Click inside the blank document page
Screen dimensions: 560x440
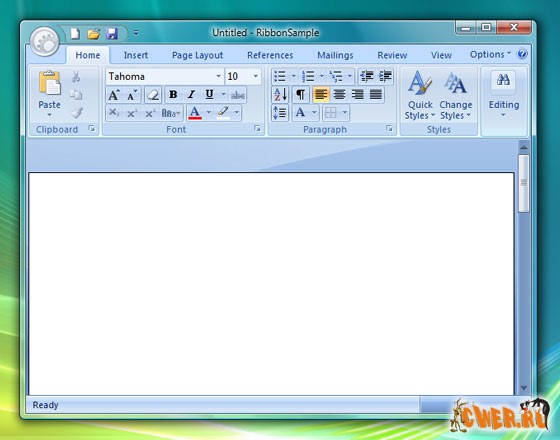click(x=271, y=284)
